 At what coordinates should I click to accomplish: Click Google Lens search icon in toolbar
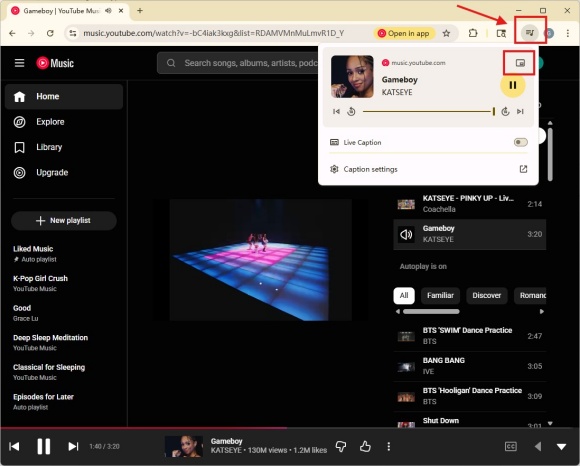tap(501, 33)
